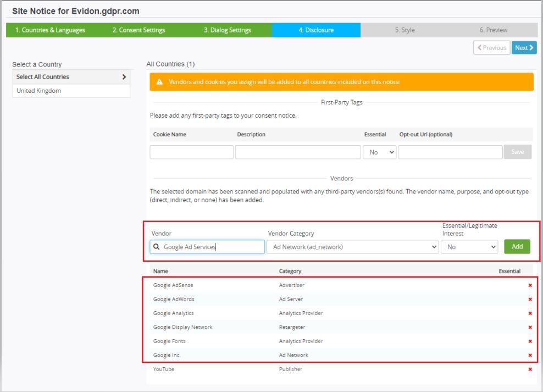Delete the Google Display Network vendor
This screenshot has height=392, width=543.
tap(530, 327)
